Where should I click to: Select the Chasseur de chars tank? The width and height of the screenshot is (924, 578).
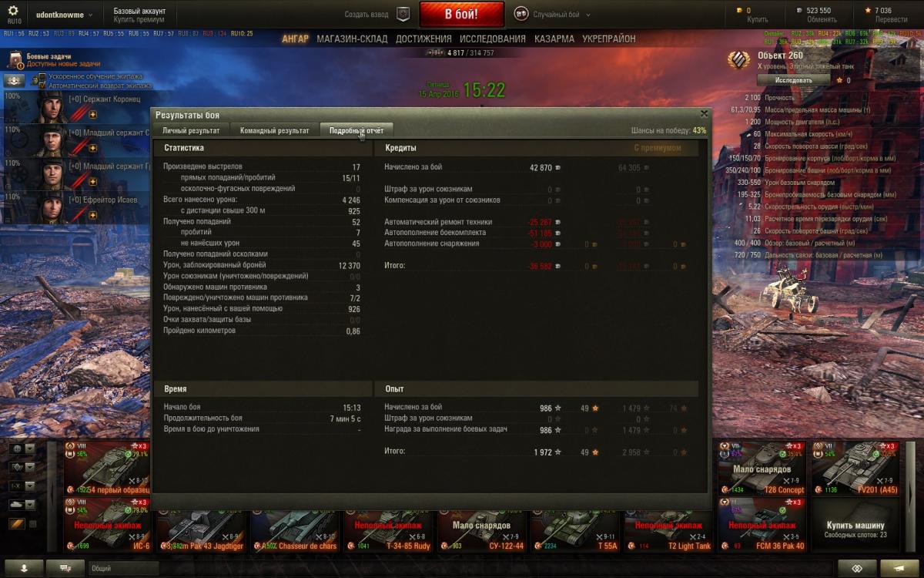pos(295,530)
